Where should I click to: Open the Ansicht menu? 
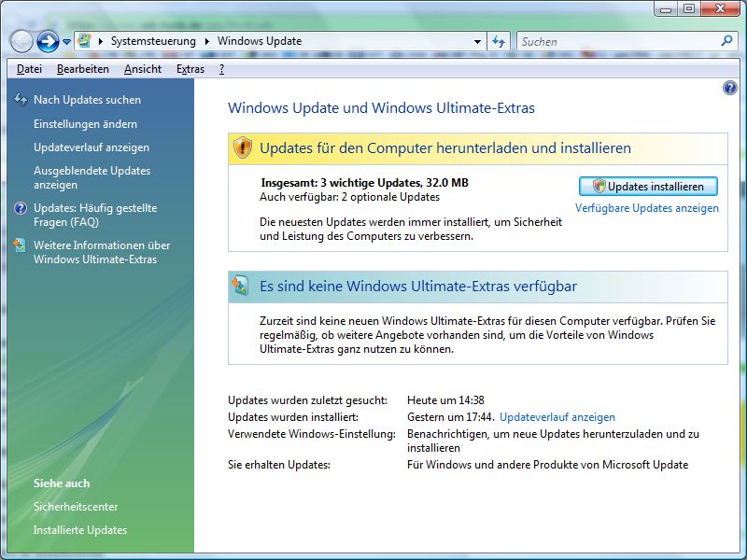coord(143,69)
